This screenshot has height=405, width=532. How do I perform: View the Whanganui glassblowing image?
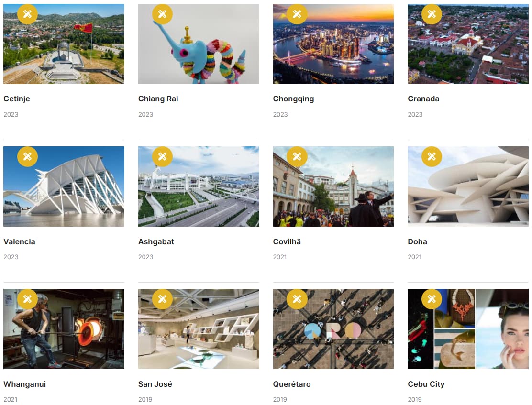coord(64,328)
